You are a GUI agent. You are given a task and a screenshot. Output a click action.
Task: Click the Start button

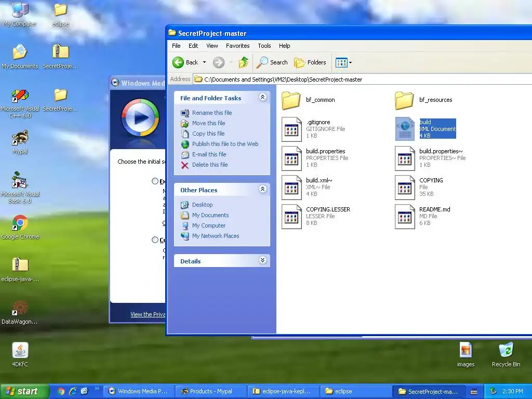pyautogui.click(x=24, y=392)
